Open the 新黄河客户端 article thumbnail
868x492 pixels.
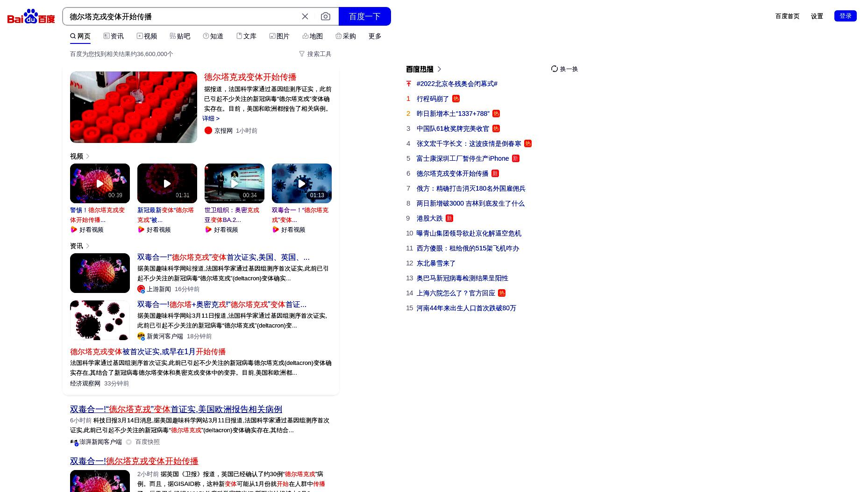click(100, 320)
